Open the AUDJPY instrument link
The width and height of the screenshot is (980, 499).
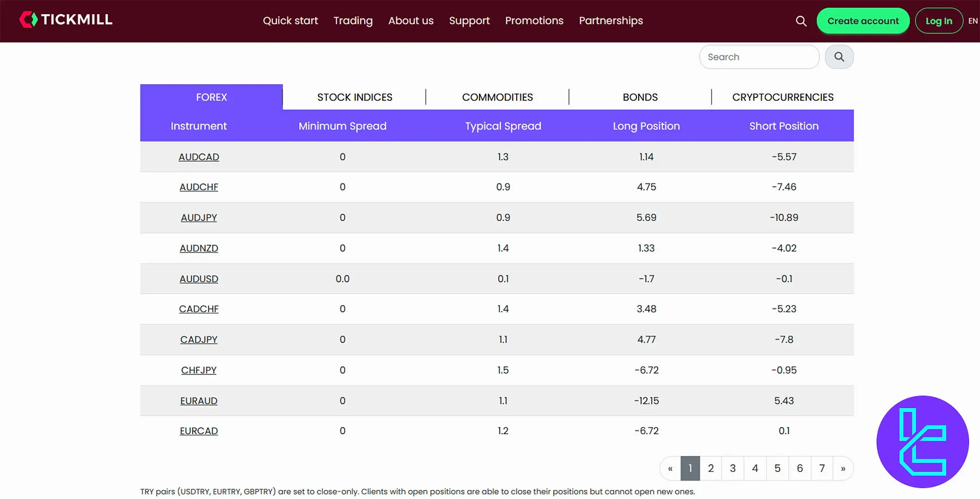point(199,218)
